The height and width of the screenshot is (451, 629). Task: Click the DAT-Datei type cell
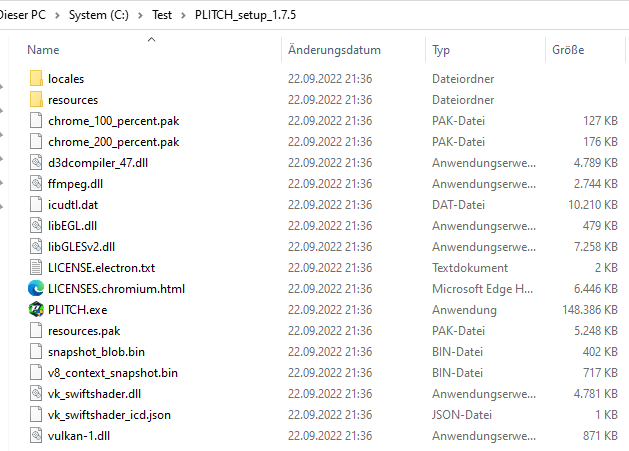[458, 205]
